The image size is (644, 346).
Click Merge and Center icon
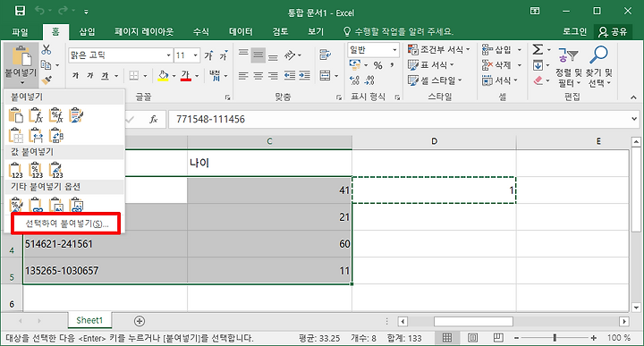click(325, 75)
